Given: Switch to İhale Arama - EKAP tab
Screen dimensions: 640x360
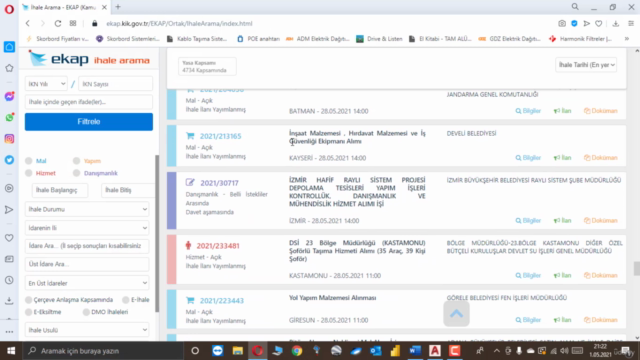Looking at the screenshot, I should coord(63,7).
